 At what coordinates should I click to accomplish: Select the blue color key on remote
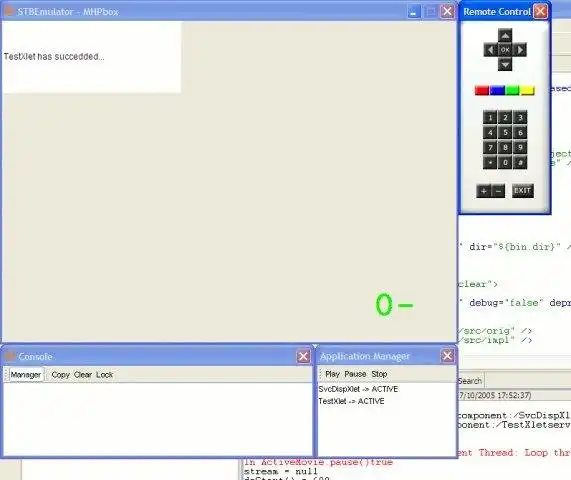point(497,90)
